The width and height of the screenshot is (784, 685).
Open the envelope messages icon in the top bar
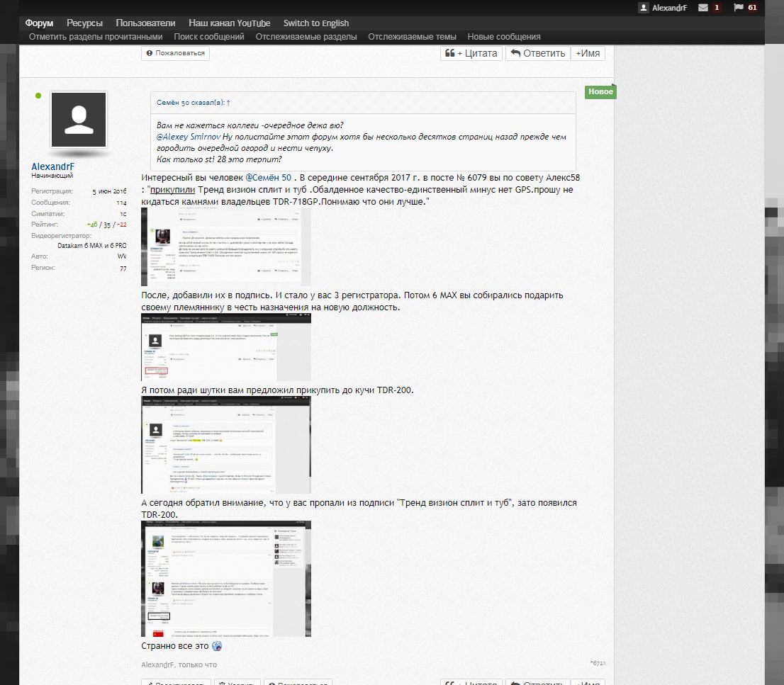[x=702, y=8]
